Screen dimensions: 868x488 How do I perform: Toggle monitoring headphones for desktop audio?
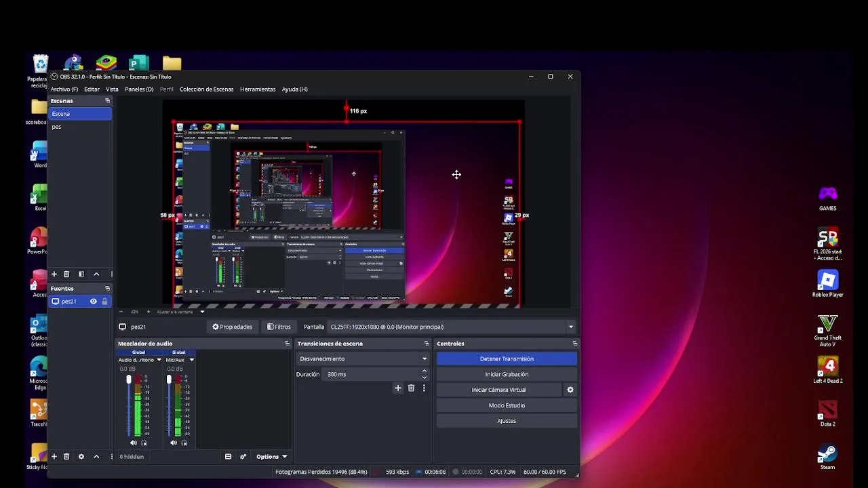(144, 443)
